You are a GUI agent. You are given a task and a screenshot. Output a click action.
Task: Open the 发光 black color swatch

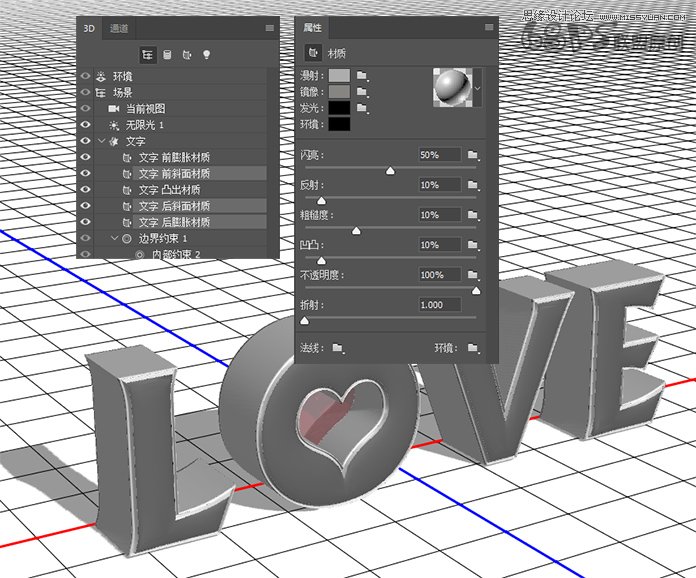(339, 108)
